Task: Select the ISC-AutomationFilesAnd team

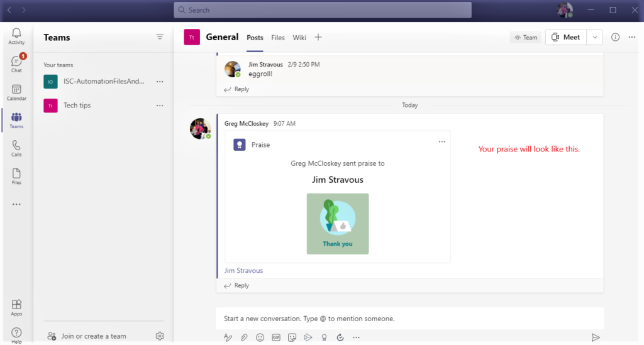Action: tap(104, 81)
